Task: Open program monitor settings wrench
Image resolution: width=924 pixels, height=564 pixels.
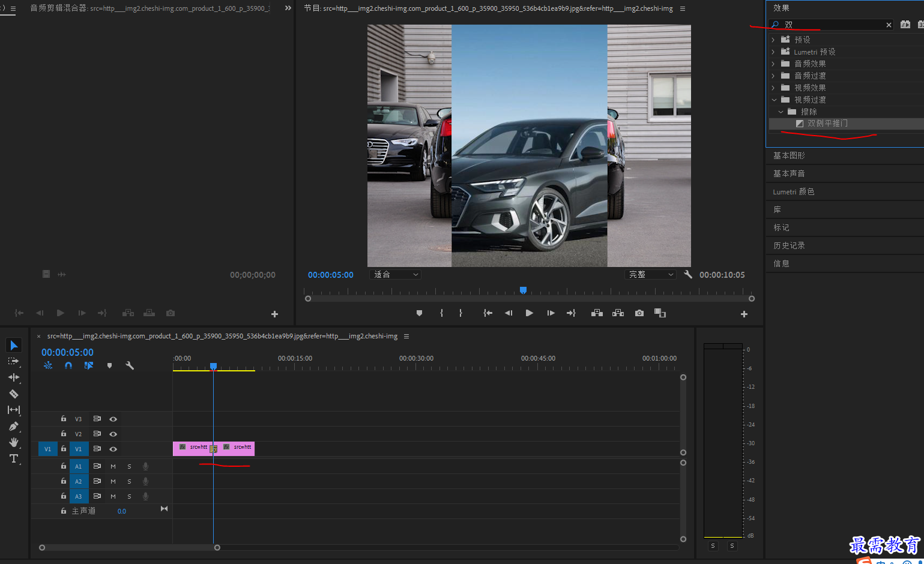Action: 688,274
